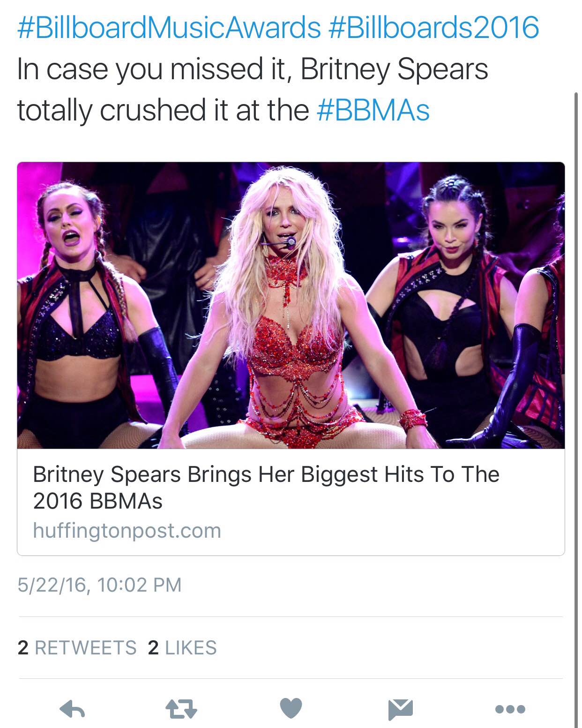Like the tweet with heart icon
This screenshot has width=582, height=728.
291,708
